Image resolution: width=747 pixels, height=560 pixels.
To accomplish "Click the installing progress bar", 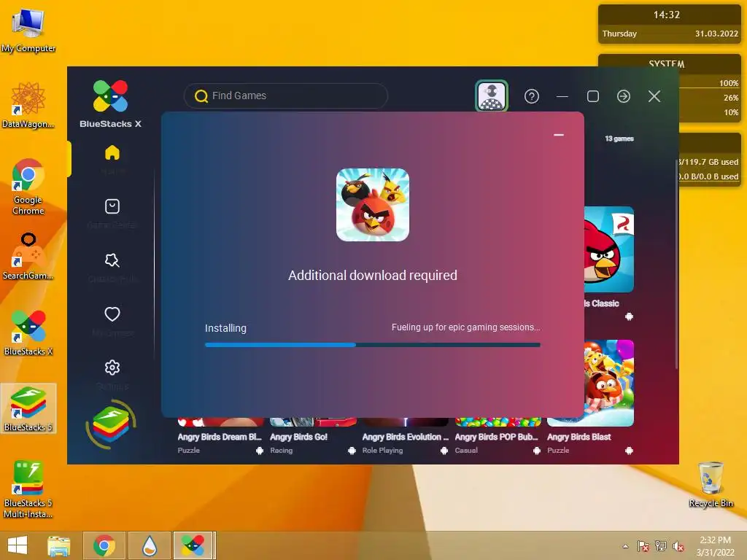I will (x=373, y=345).
